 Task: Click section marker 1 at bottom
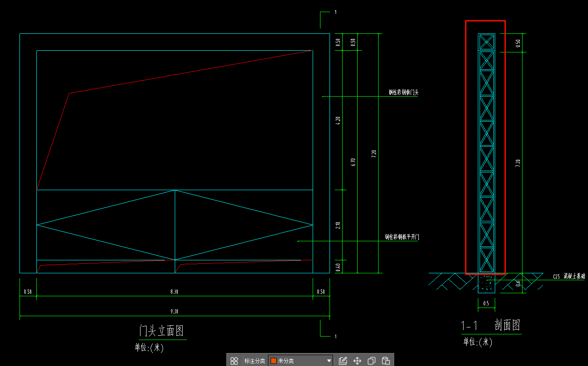tap(336, 336)
